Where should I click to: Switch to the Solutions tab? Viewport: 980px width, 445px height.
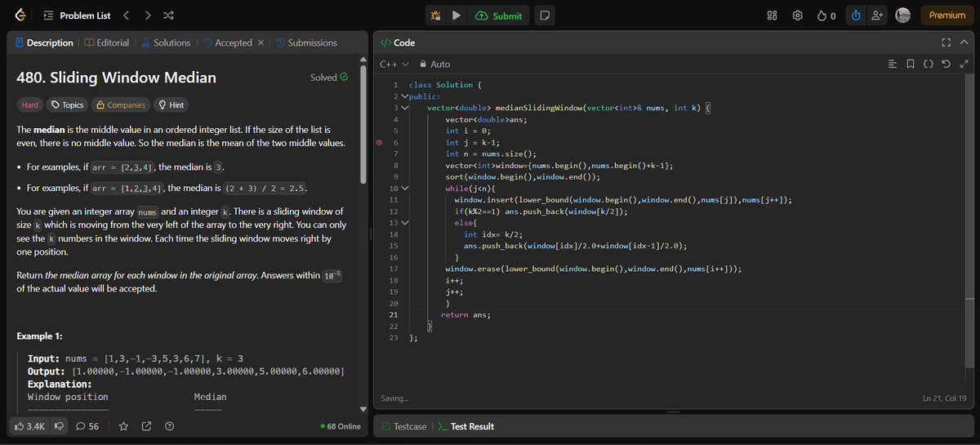166,42
